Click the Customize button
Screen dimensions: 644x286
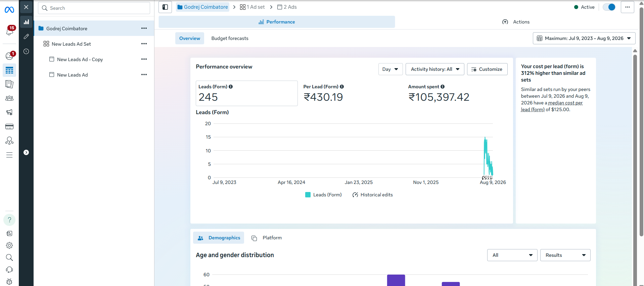(x=487, y=69)
